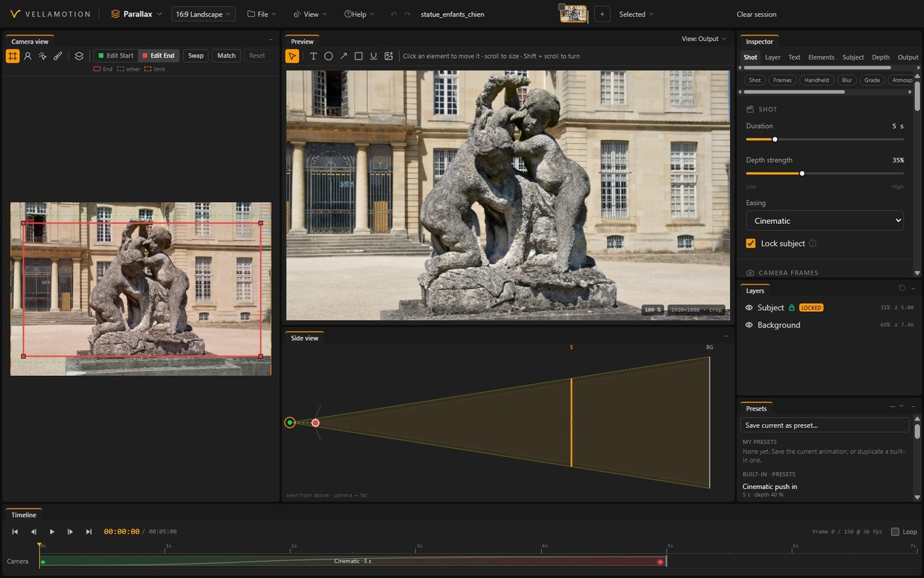Expand the Presets panel options chevron
This screenshot has width=924, height=578.
coord(902,406)
